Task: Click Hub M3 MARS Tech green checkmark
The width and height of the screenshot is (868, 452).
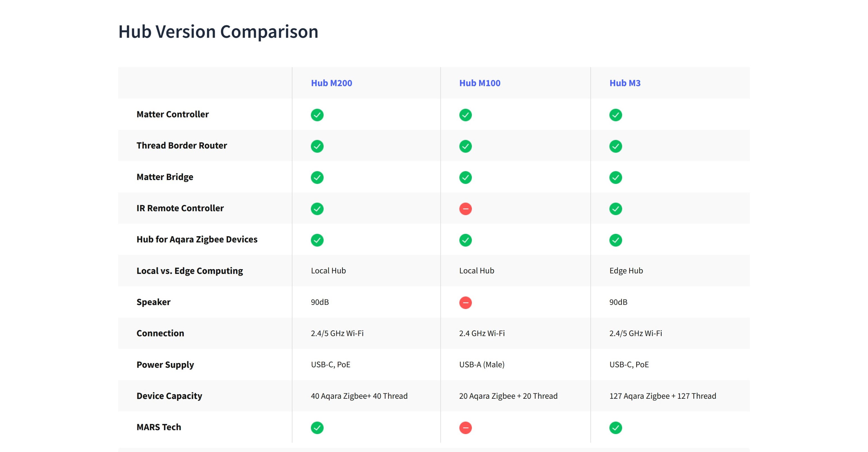Action: click(615, 428)
